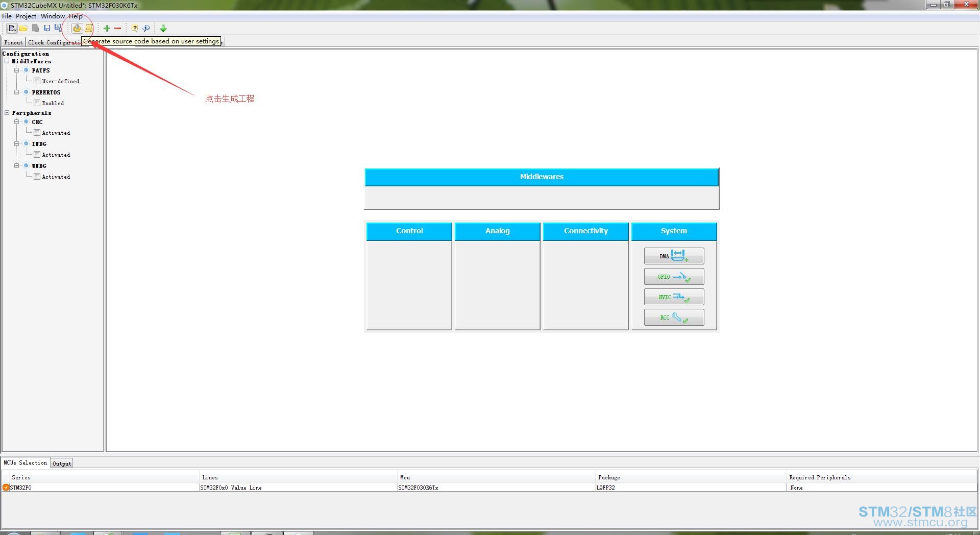Click the red minus toolbar icon
980x535 pixels.
(118, 29)
